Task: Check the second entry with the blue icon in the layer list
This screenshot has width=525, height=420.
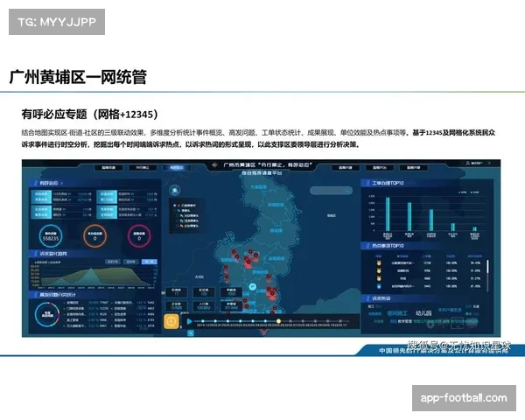Action: [175, 210]
